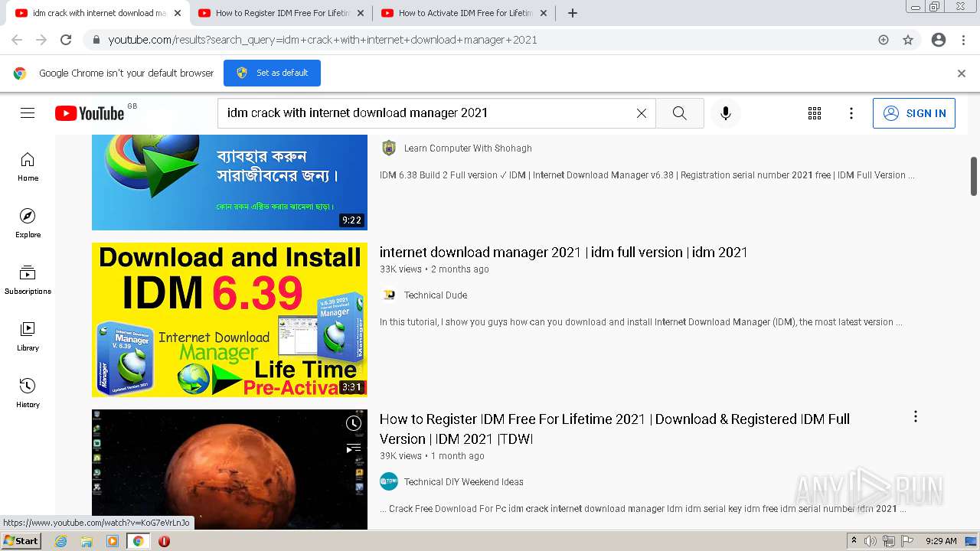980x551 pixels.
Task: Open the video 'How to Register IDM Free For Lifetime 2021'
Action: [615, 429]
